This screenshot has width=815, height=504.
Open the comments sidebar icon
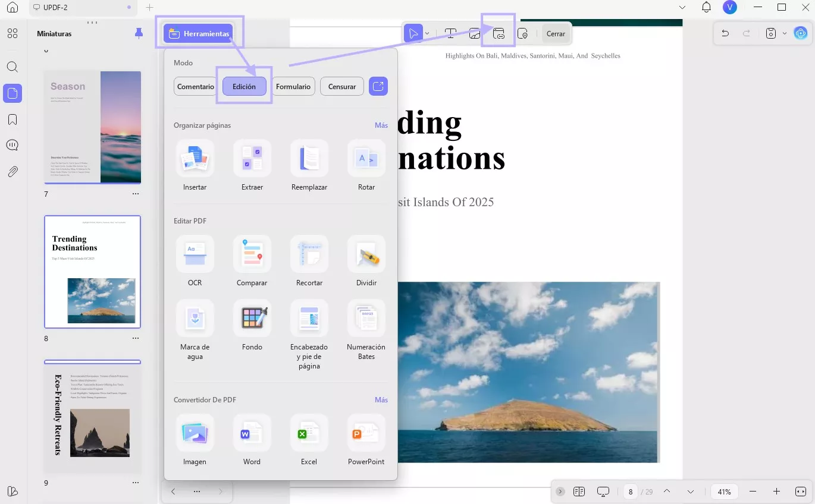[12, 145]
